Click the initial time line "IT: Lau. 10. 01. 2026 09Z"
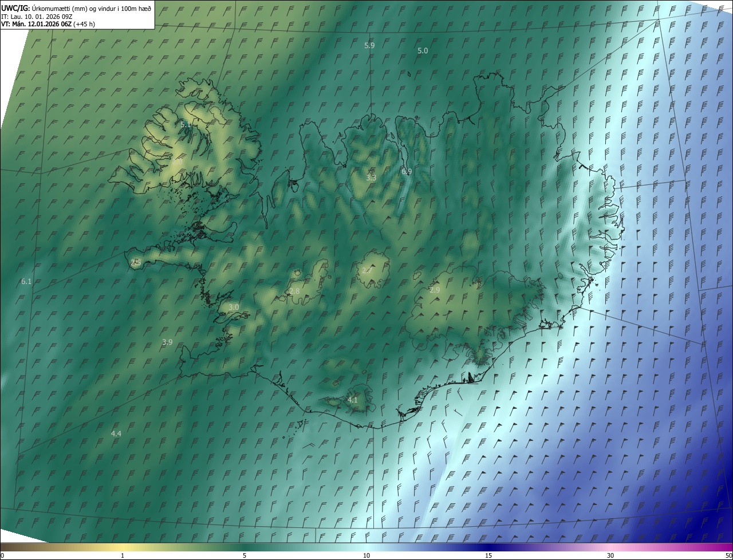 coord(37,17)
